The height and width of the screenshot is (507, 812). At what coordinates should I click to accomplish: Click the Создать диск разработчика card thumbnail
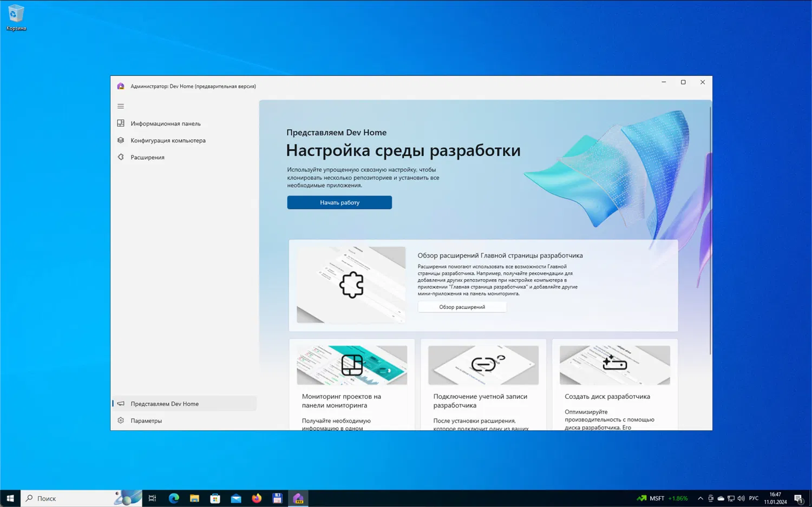(x=615, y=365)
